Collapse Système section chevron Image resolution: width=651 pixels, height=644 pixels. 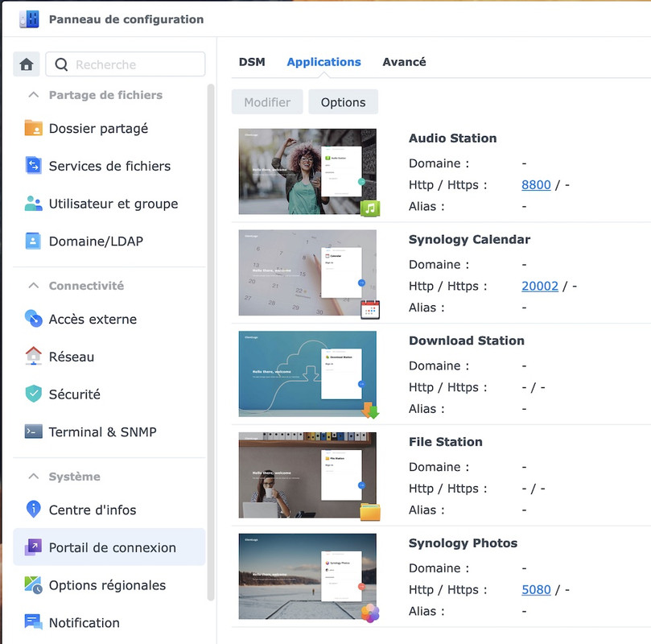point(34,477)
